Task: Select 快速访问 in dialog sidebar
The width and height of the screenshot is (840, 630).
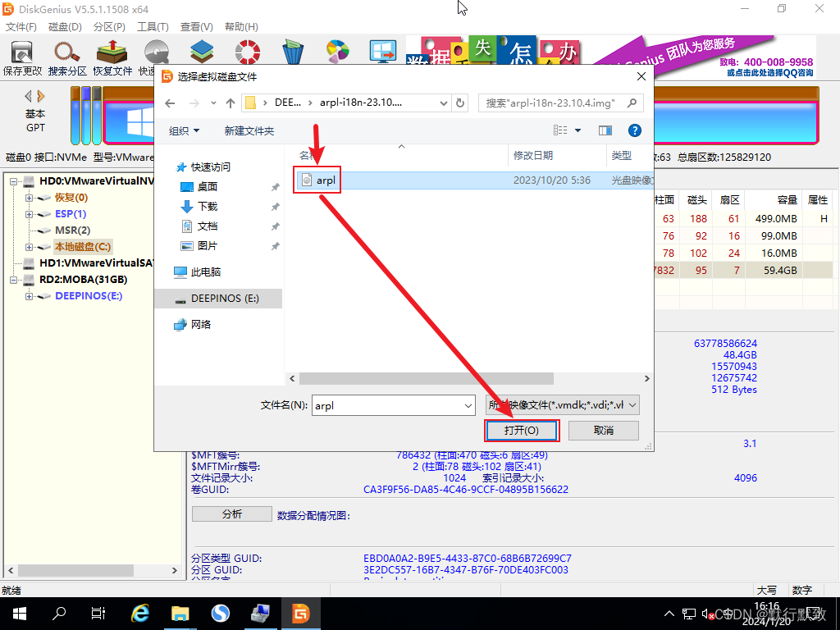Action: click(211, 167)
